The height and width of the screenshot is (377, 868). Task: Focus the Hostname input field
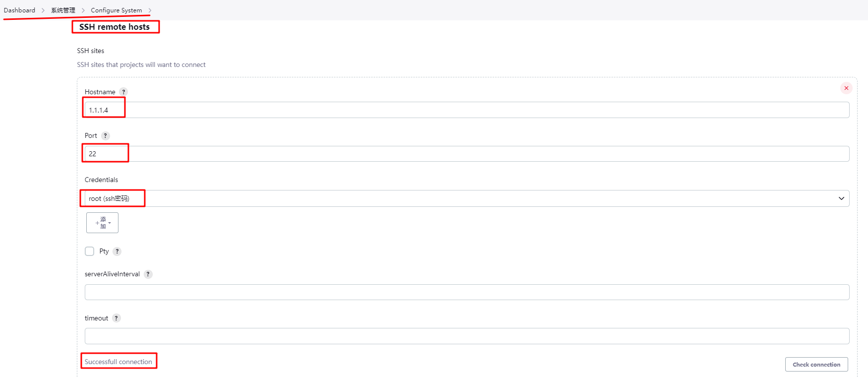coord(466,110)
